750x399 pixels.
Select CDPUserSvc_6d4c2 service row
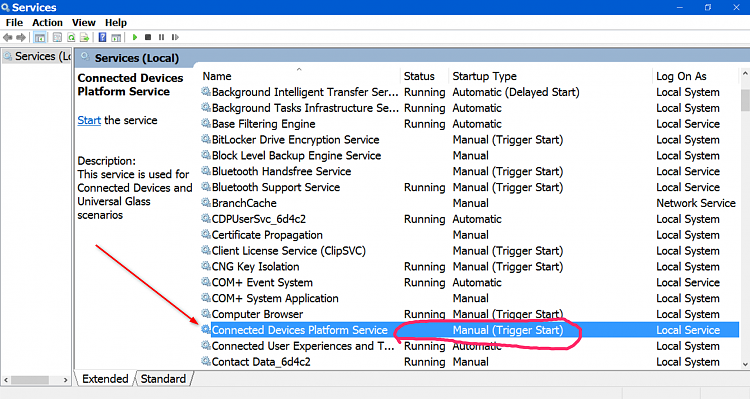coord(470,219)
